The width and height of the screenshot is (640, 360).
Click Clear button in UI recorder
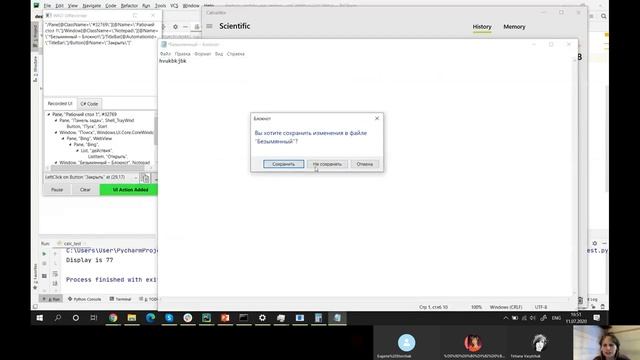click(x=85, y=190)
